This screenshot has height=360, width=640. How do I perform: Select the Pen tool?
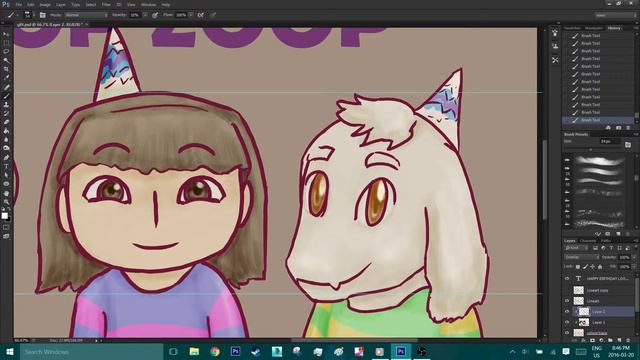coord(6,158)
